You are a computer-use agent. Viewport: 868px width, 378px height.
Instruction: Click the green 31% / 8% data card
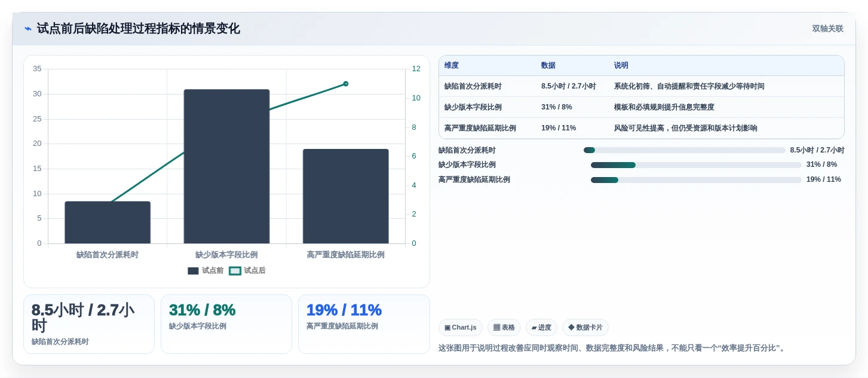click(x=226, y=324)
